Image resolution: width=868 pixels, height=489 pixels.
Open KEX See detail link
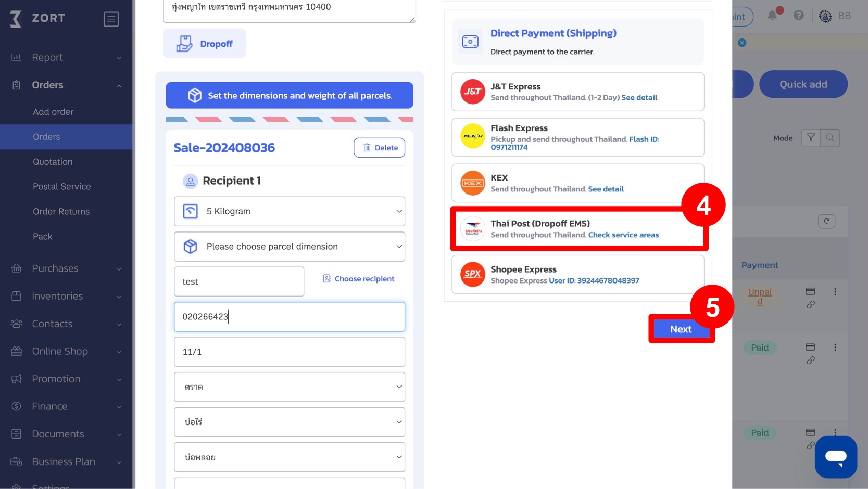click(606, 189)
